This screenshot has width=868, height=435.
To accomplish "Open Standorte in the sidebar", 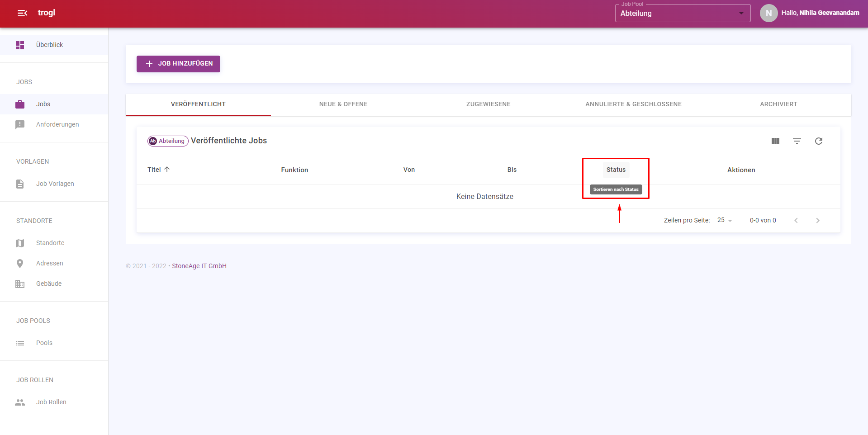I will click(54, 243).
